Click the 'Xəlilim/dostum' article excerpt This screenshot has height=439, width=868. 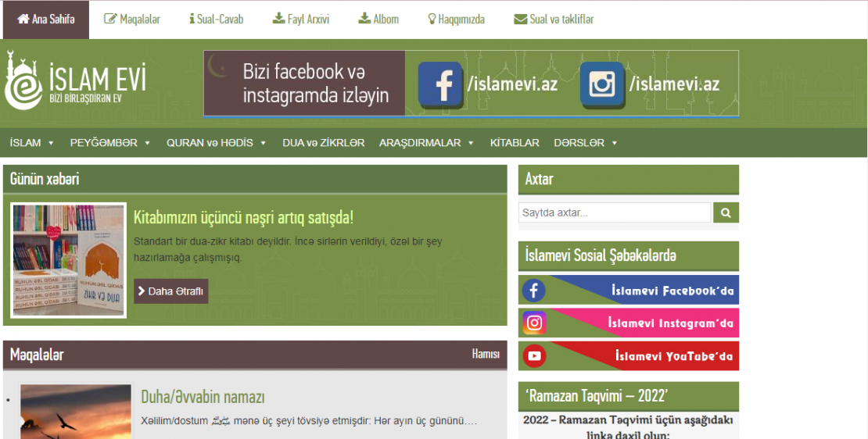tap(309, 421)
